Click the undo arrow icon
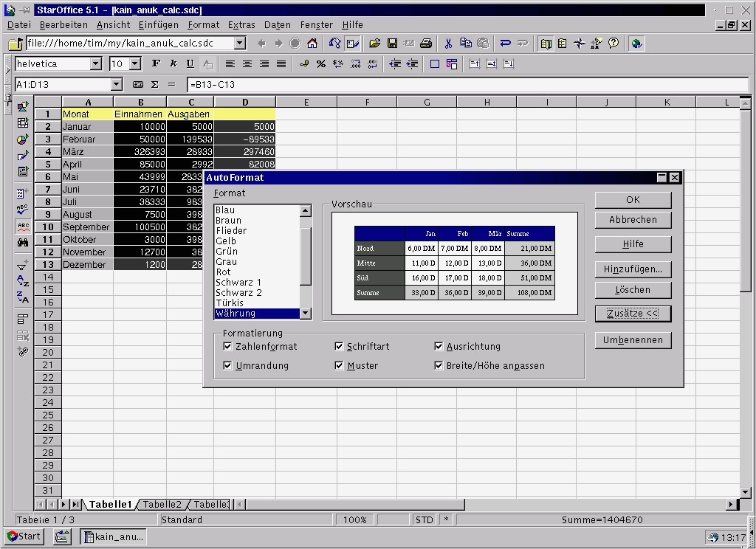This screenshot has height=549, width=756. 505,44
